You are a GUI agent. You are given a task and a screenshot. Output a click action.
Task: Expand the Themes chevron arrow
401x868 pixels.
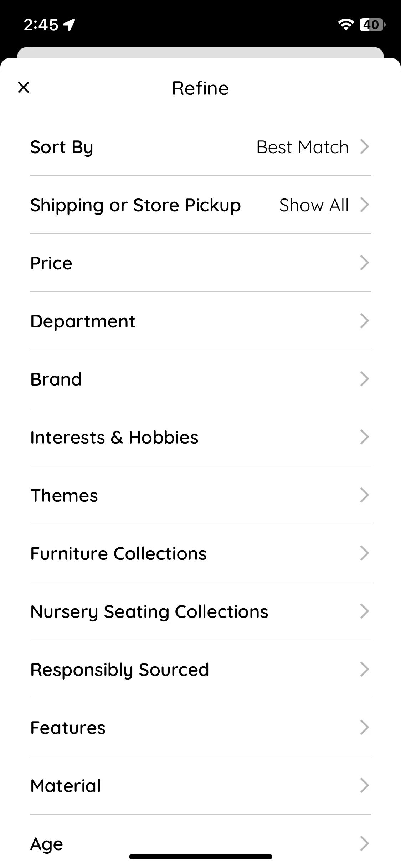(x=364, y=495)
